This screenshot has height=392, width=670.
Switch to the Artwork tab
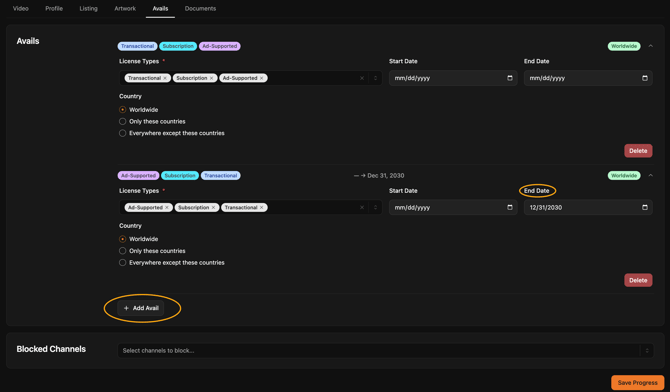(125, 9)
